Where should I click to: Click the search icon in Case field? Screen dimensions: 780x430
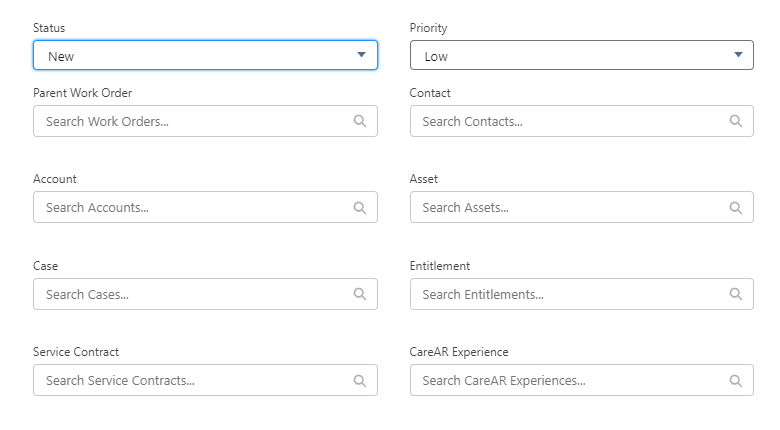coord(360,294)
